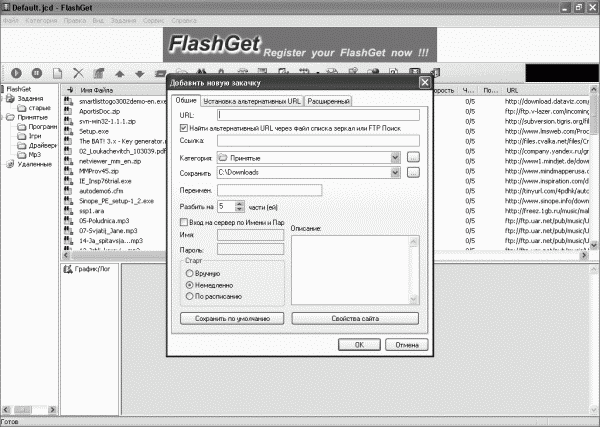Viewport: 600px width, 427px height.
Task: Click the Delete X toolbar icon
Action: 78,73
